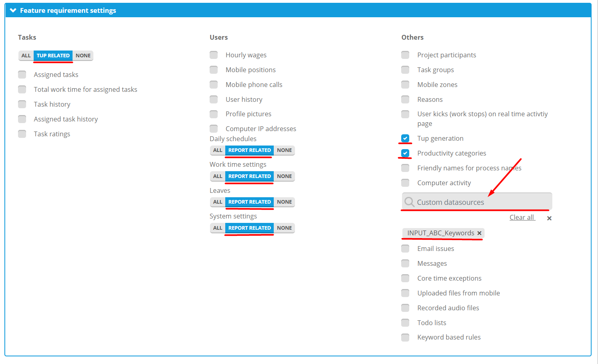Choose TUP RELATED for Tasks

click(x=53, y=56)
